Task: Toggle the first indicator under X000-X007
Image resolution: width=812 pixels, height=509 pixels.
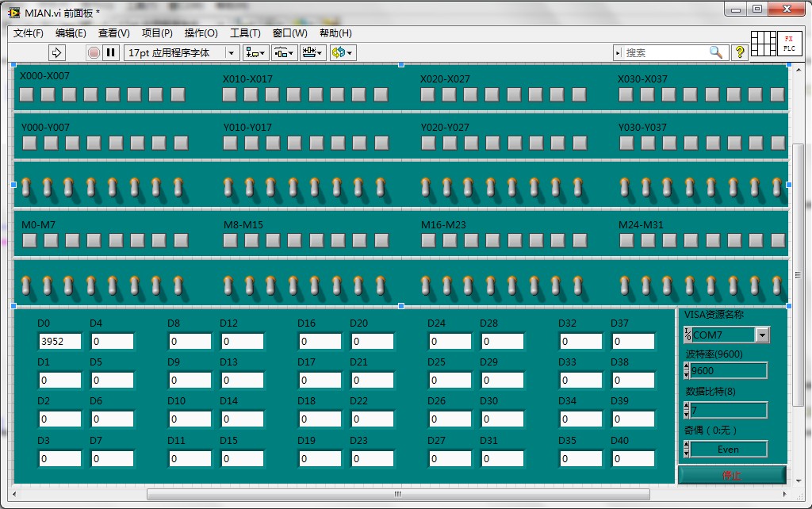Action: (x=27, y=94)
